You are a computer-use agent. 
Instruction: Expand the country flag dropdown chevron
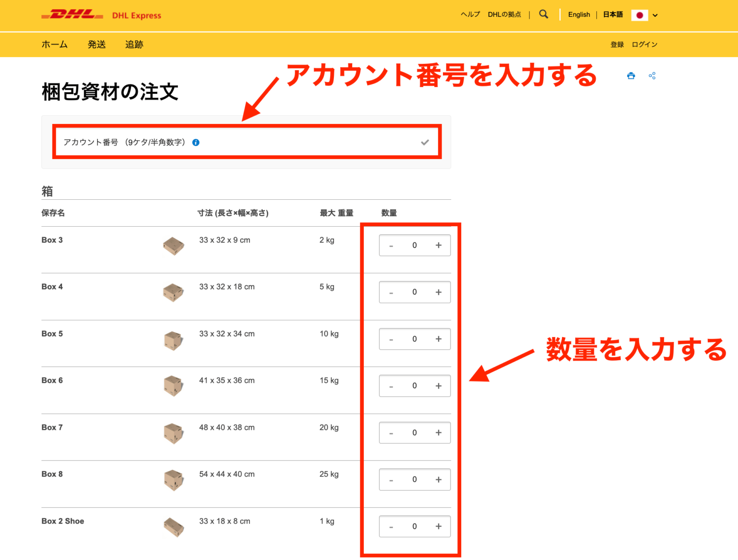click(655, 15)
